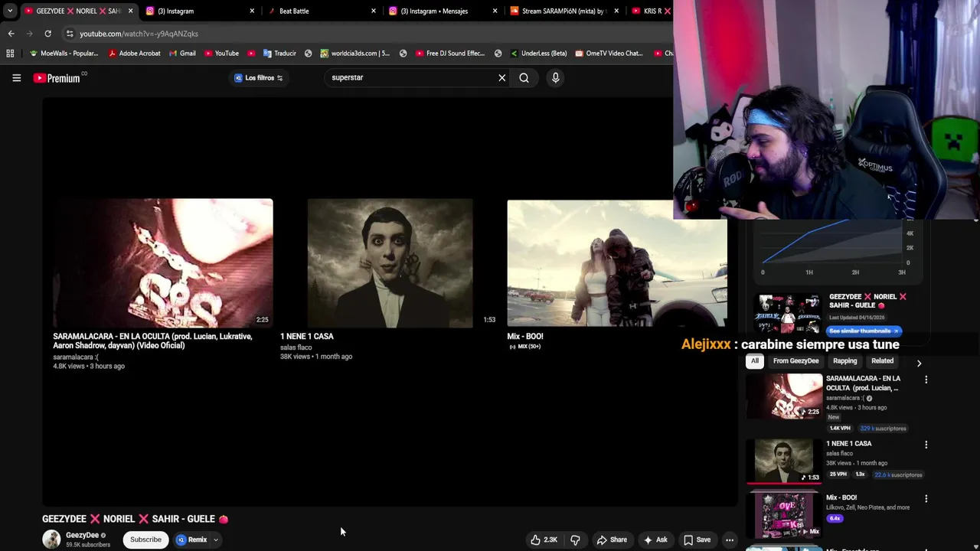Open the Los filtros extension button

[x=259, y=77]
